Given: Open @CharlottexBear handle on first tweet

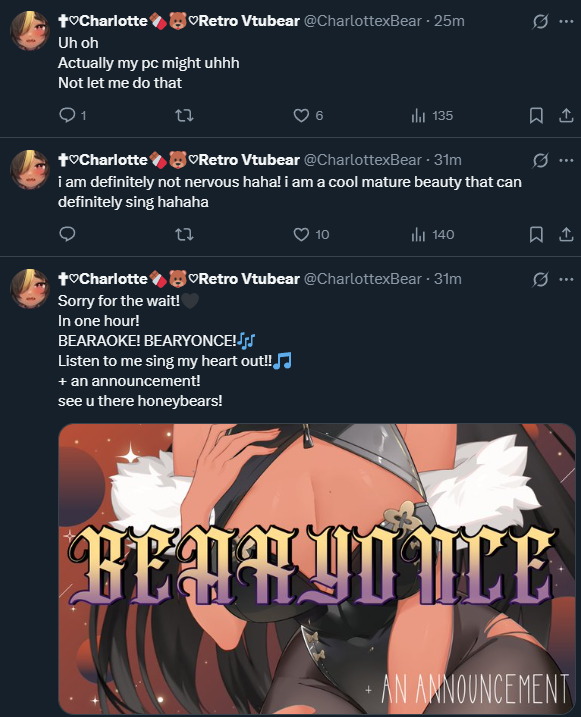Looking at the screenshot, I should click(x=362, y=21).
